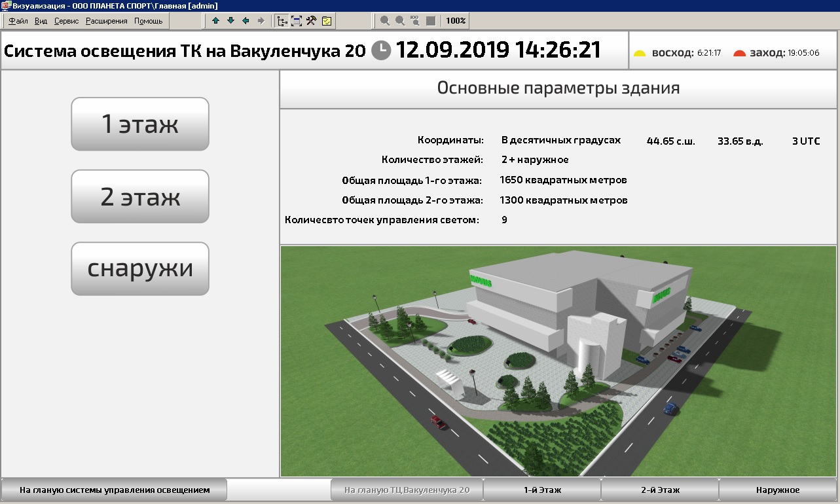Click the 3D building render image
Screen dimensions: 840x504
click(x=558, y=361)
